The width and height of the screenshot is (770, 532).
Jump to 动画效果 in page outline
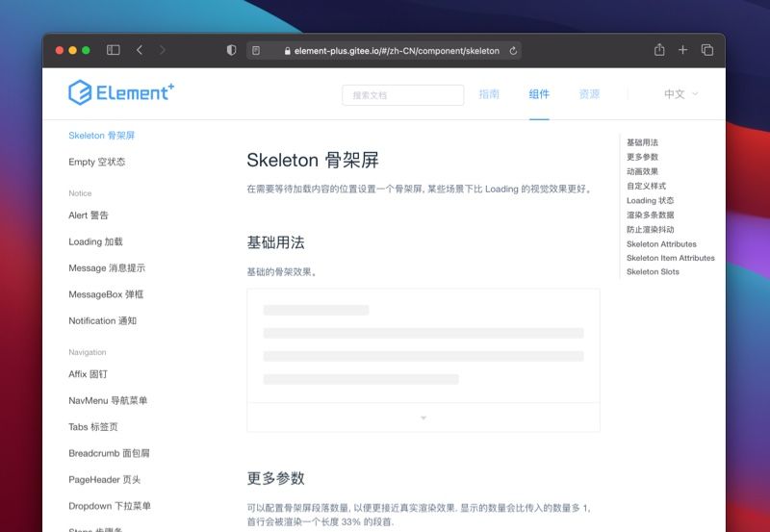point(642,171)
